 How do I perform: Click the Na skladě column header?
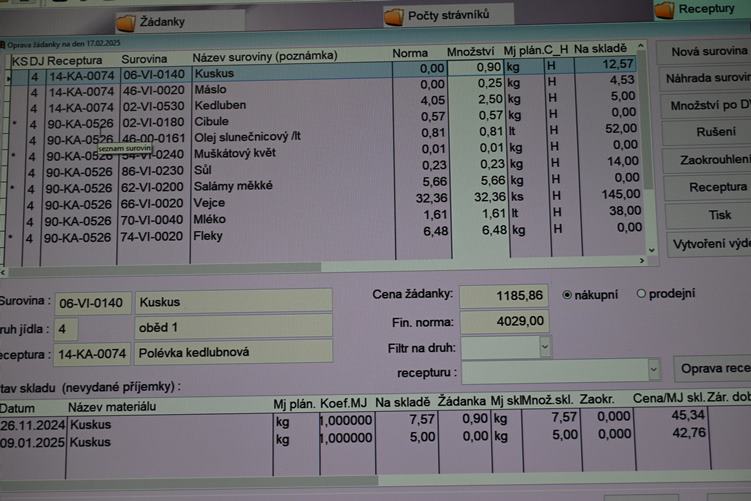[x=600, y=48]
